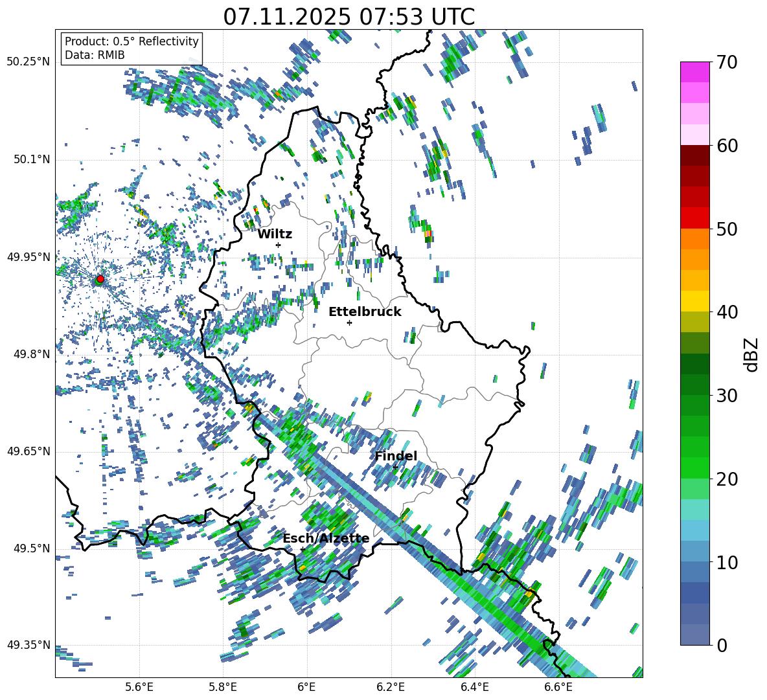Viewport: 767px width, 700px height.
Task: Click the cross marker below Esch/Alzette
Action: (303, 549)
